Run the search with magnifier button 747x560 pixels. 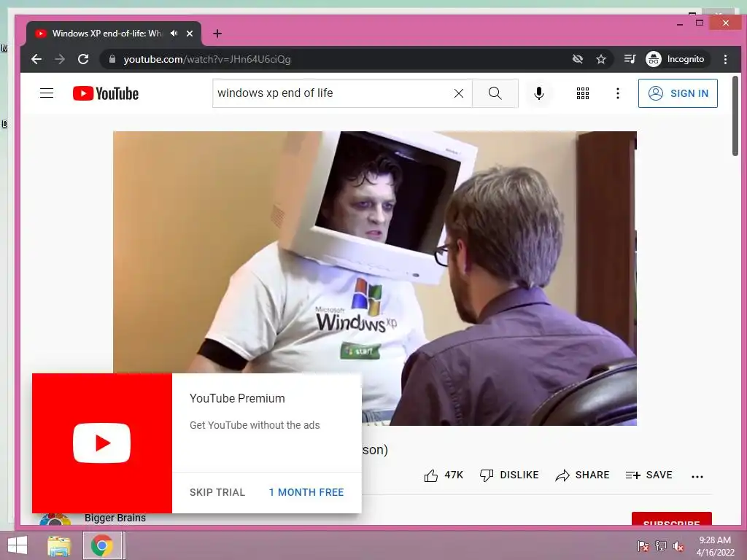coord(495,93)
